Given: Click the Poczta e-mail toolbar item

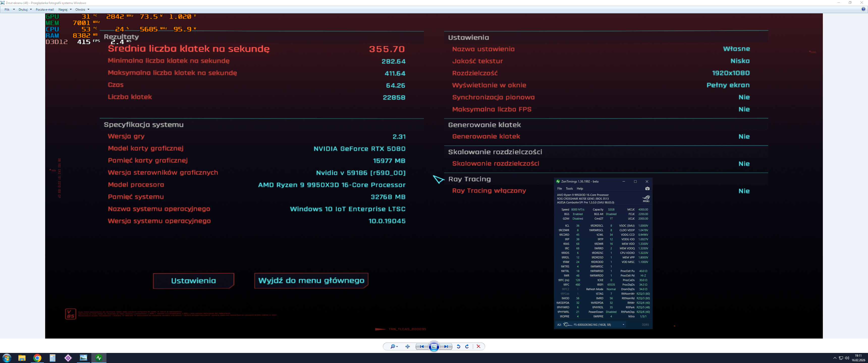Looking at the screenshot, I should click(44, 9).
